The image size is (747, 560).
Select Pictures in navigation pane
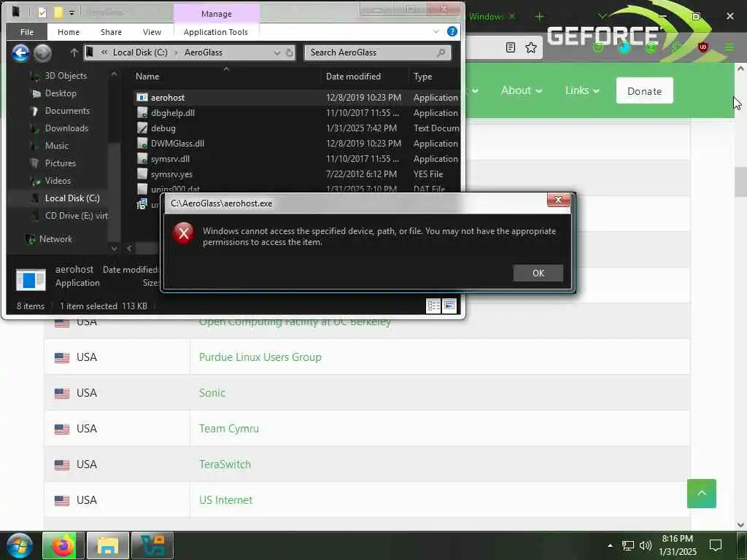point(60,163)
